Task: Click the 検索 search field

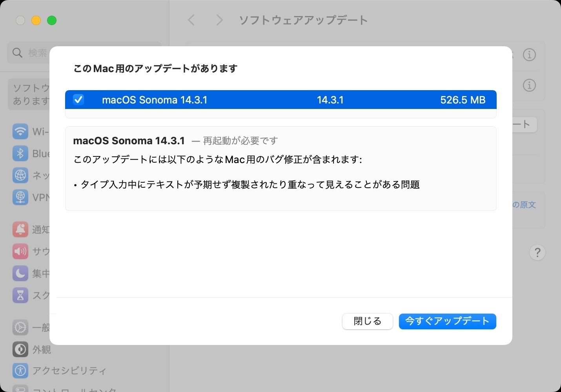Action: click(x=84, y=53)
